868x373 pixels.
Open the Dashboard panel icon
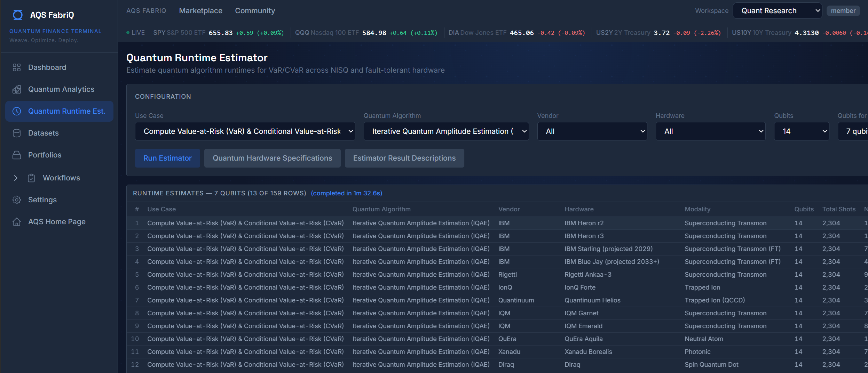17,67
